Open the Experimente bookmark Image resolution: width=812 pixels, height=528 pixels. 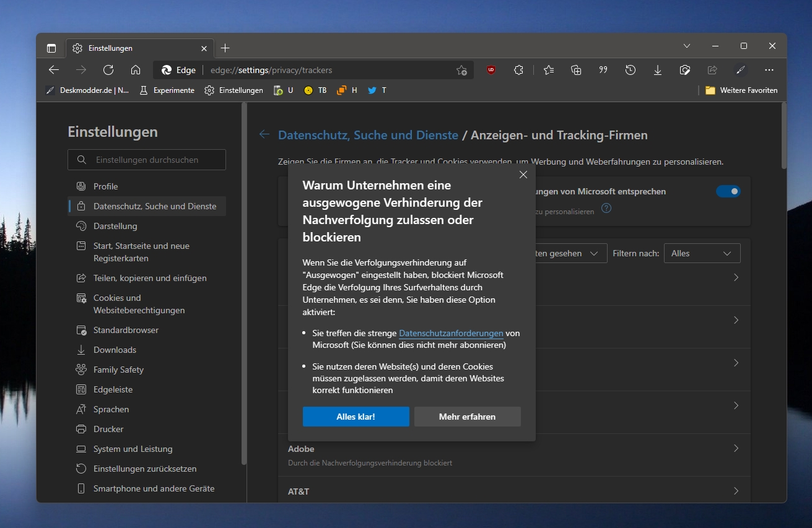click(x=167, y=90)
